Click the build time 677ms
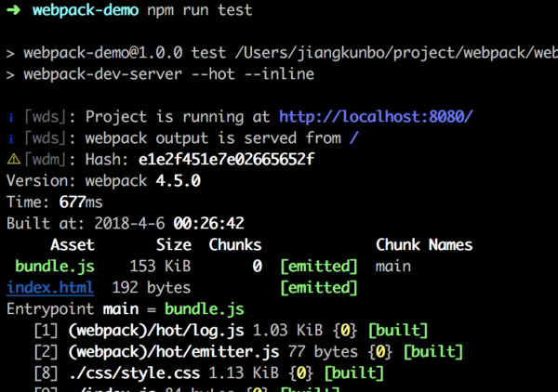Viewport: 558px width, 392px height. pos(81,203)
